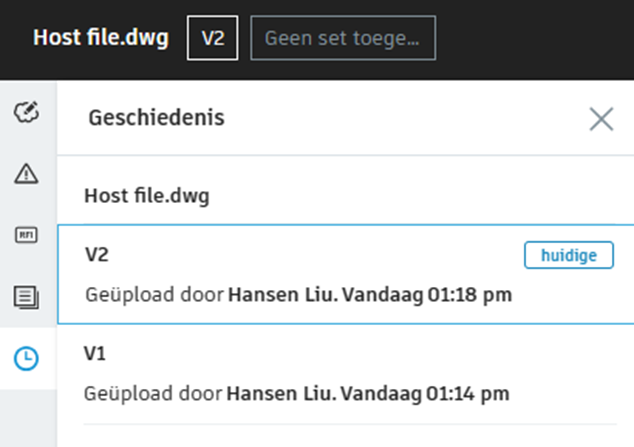Click the 'Vandaag 01:14 pm' timestamp
This screenshot has height=447, width=634.
[418, 393]
